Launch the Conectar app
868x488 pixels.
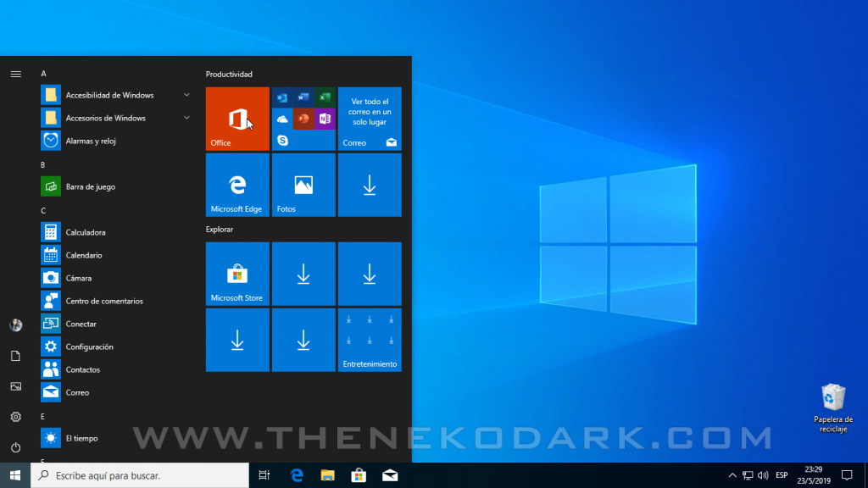tap(115, 324)
